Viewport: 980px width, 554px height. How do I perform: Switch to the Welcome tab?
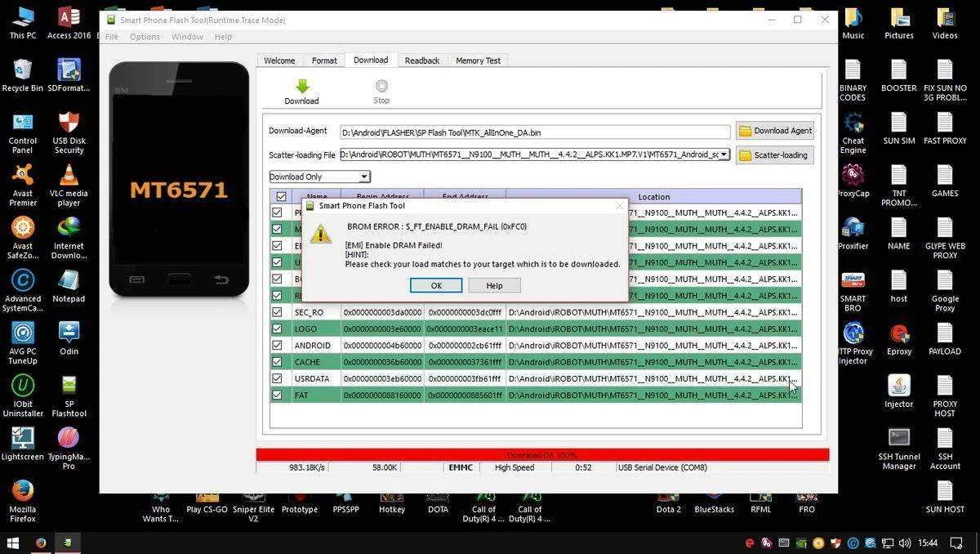[279, 60]
